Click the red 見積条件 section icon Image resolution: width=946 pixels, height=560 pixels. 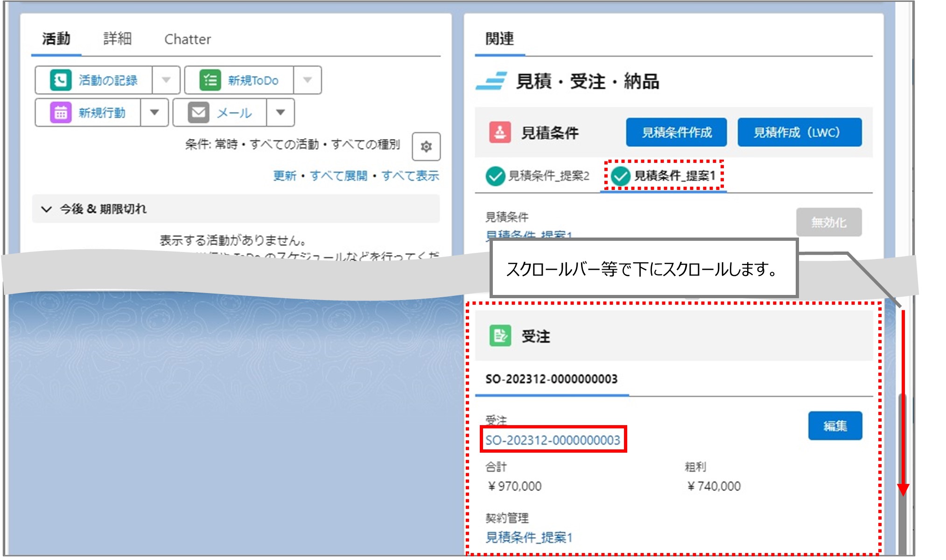(x=500, y=133)
